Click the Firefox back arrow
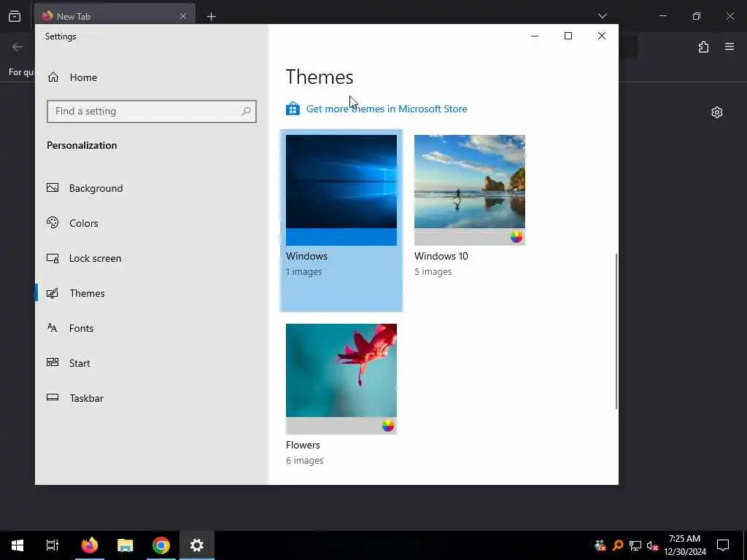This screenshot has width=747, height=560. tap(18, 47)
